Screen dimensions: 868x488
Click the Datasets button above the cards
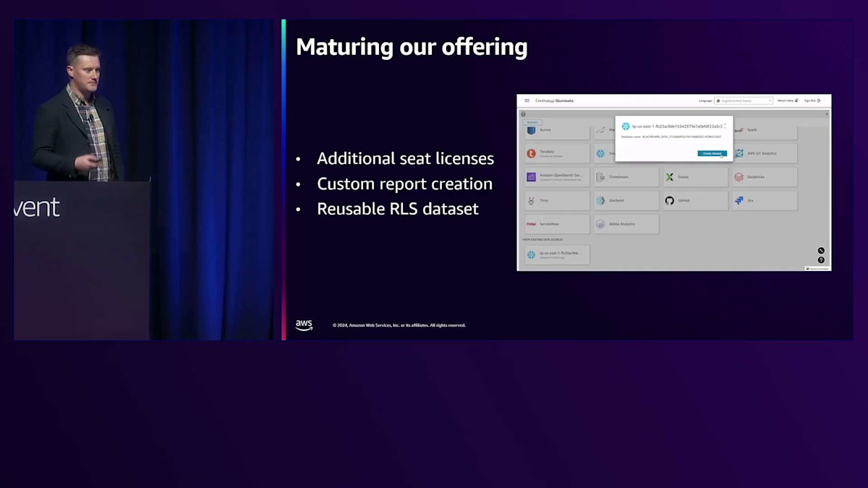coord(532,122)
